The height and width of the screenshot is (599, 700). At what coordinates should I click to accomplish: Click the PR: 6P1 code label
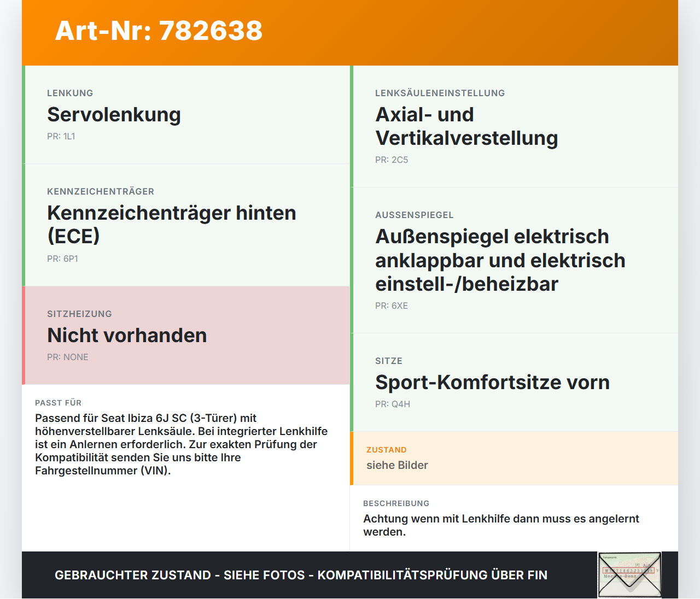[x=62, y=259]
